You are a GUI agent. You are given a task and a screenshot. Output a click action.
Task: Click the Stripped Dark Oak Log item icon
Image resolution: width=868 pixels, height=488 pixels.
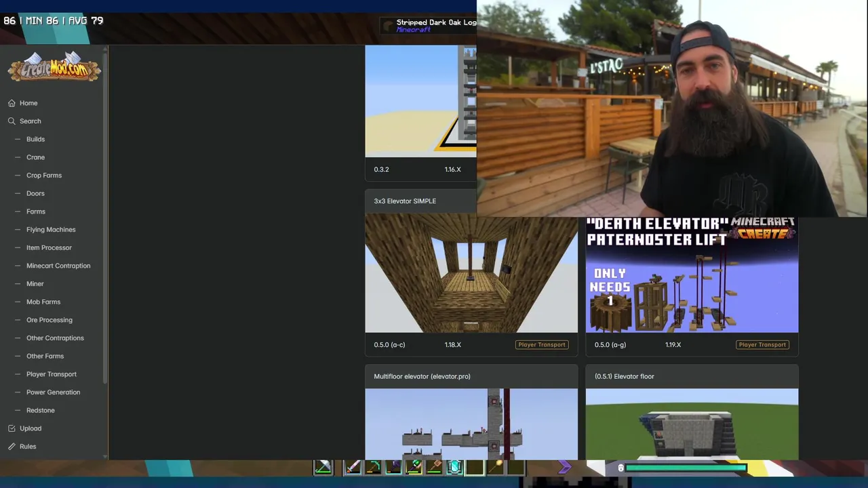[388, 26]
